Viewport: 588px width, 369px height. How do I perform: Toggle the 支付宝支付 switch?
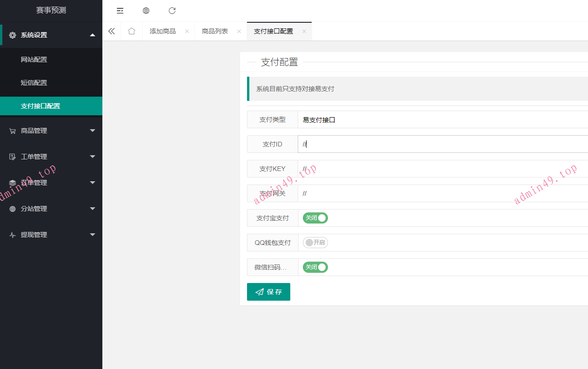pos(315,218)
